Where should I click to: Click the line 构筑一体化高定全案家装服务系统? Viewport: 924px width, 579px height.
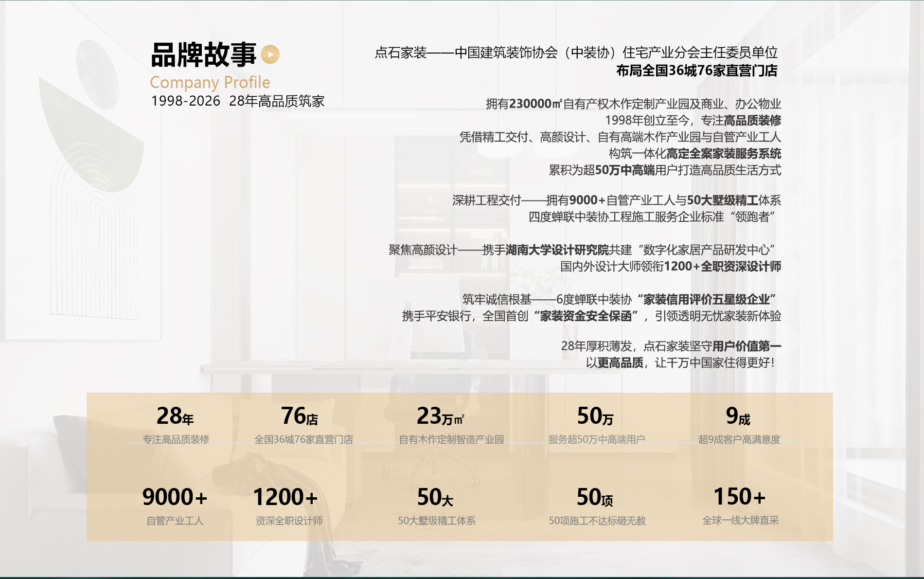695,153
